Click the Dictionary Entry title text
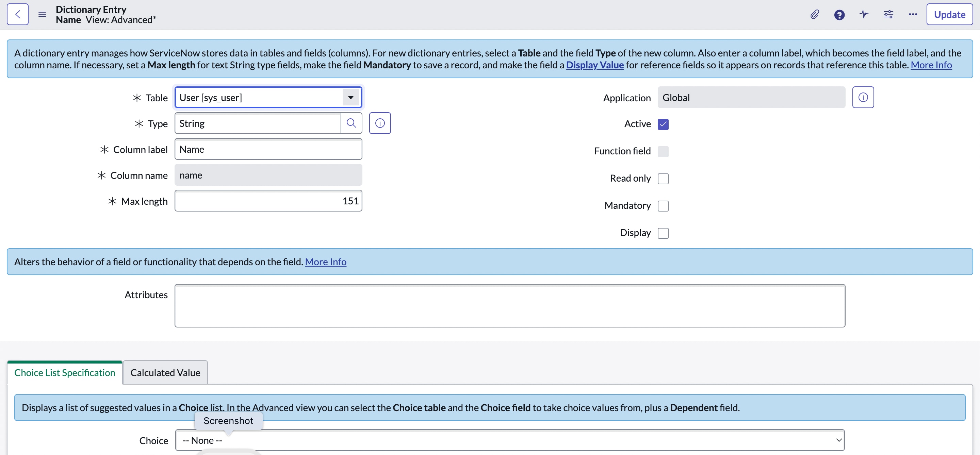The height and width of the screenshot is (455, 980). [91, 10]
